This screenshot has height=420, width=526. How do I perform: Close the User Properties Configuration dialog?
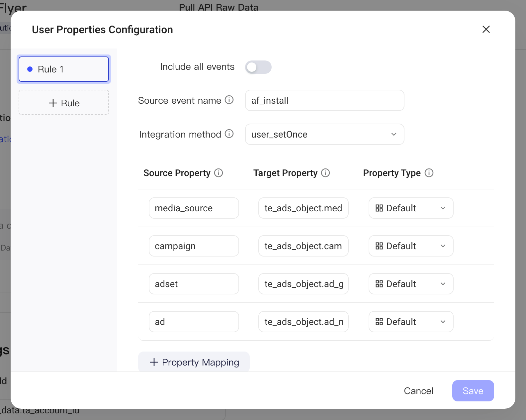point(486,29)
